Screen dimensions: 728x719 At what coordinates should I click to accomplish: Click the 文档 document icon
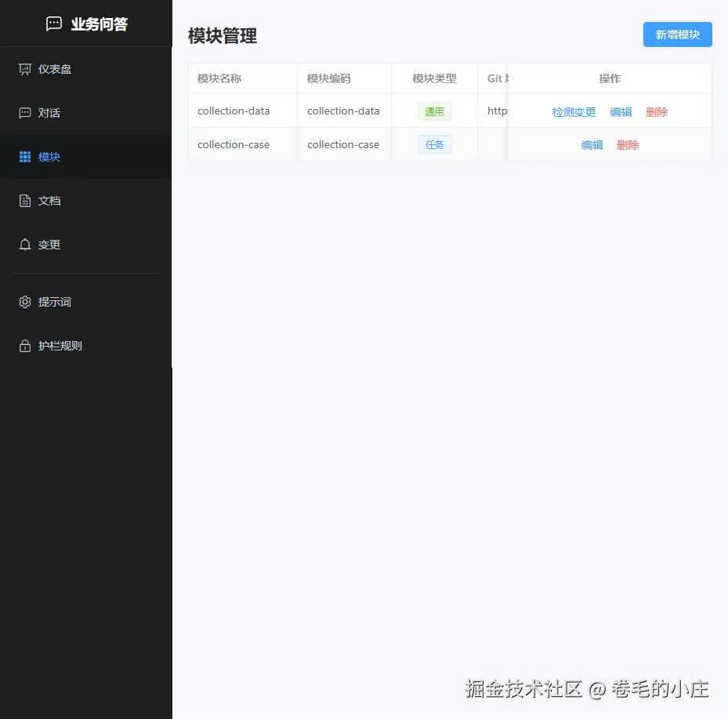tap(25, 201)
